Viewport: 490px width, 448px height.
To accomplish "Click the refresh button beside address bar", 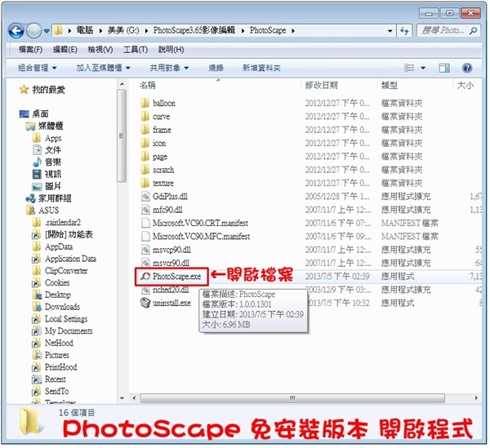I will (x=404, y=31).
